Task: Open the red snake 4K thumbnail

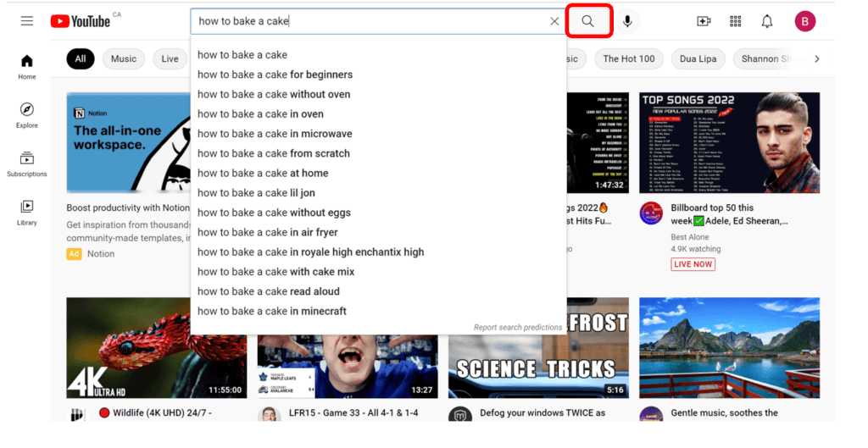Action: (x=157, y=348)
